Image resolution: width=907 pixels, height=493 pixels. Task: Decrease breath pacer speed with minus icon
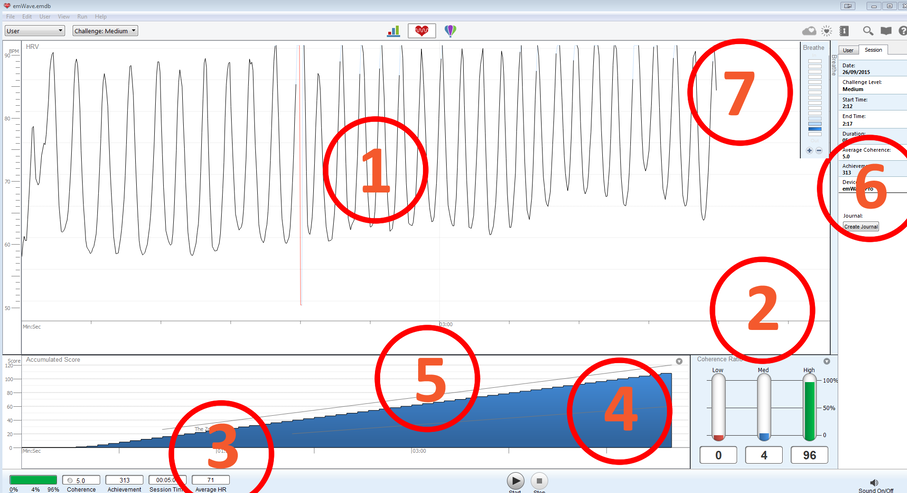(x=819, y=150)
